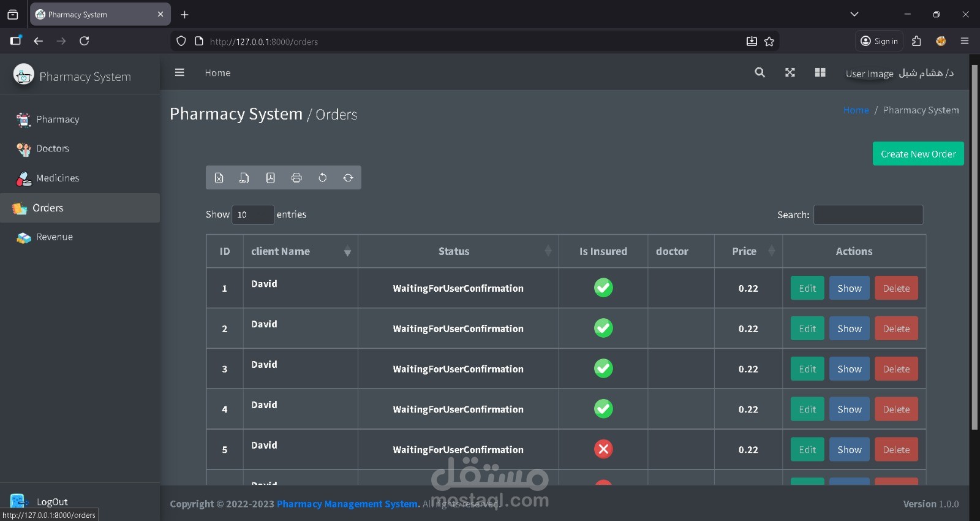The width and height of the screenshot is (980, 521).
Task: Export the orders table as PDF
Action: point(270,178)
